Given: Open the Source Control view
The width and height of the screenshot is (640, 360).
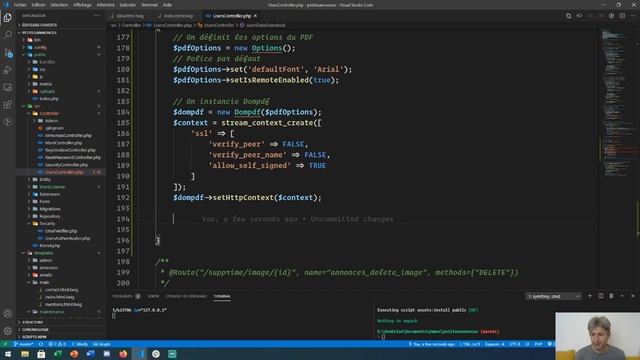Looking at the screenshot, I should click(x=8, y=53).
